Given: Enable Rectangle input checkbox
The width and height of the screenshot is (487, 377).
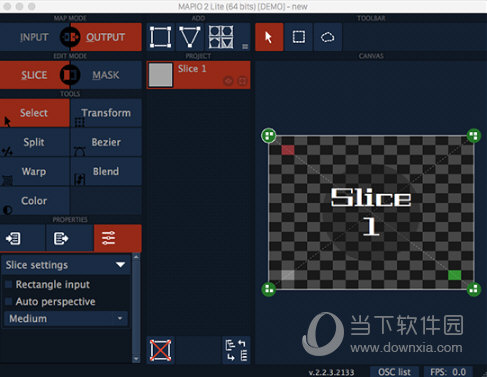Looking at the screenshot, I should point(9,284).
